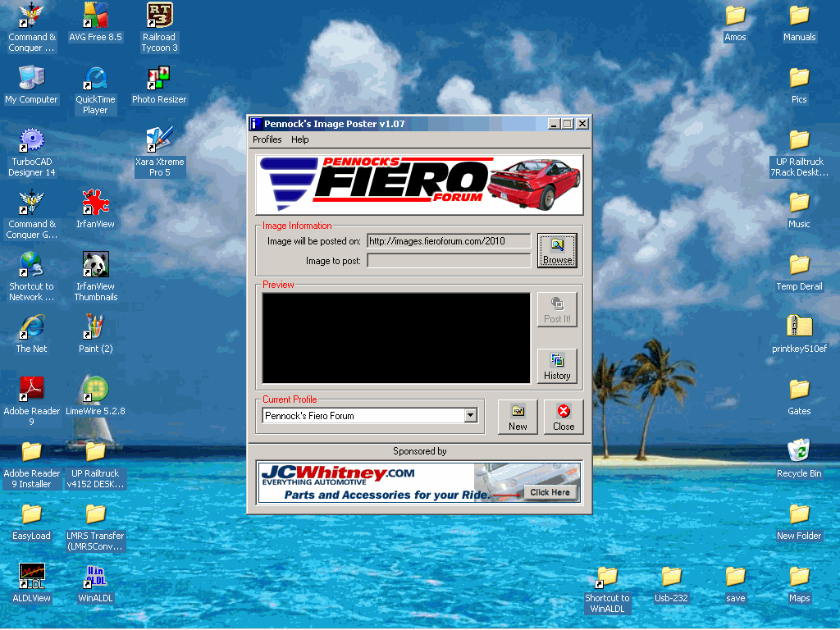
Task: Select the Photo Resizer icon
Action: coord(159,84)
